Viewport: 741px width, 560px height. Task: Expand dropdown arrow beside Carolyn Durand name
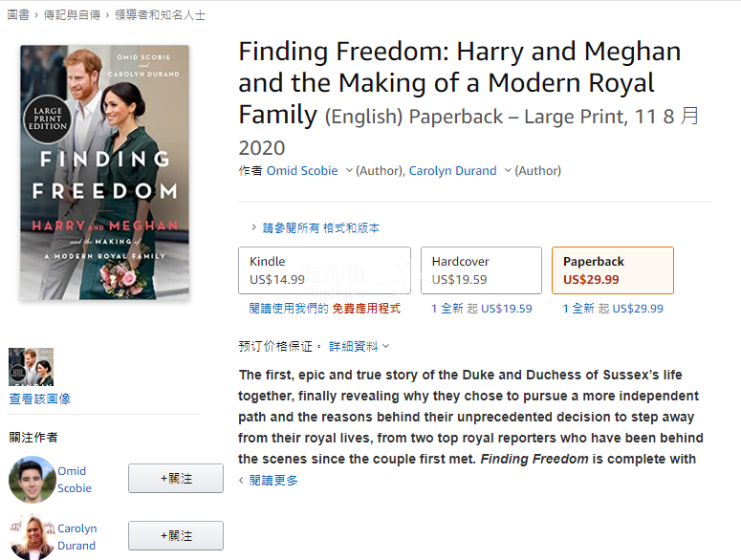click(x=508, y=171)
